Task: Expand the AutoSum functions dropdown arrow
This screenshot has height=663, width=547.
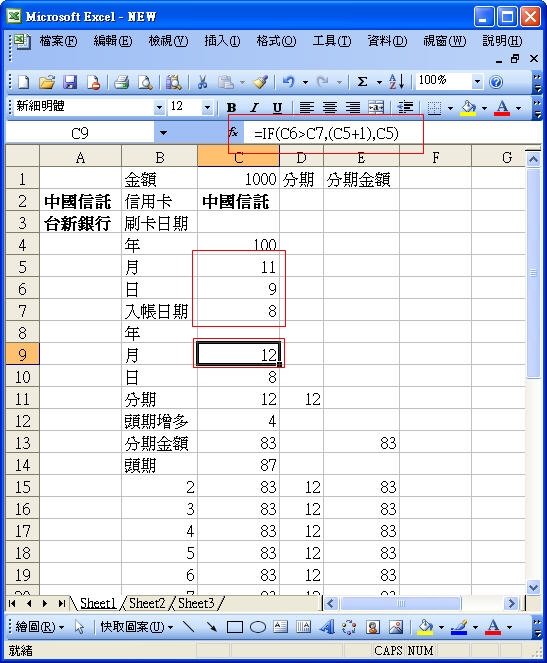Action: (379, 82)
